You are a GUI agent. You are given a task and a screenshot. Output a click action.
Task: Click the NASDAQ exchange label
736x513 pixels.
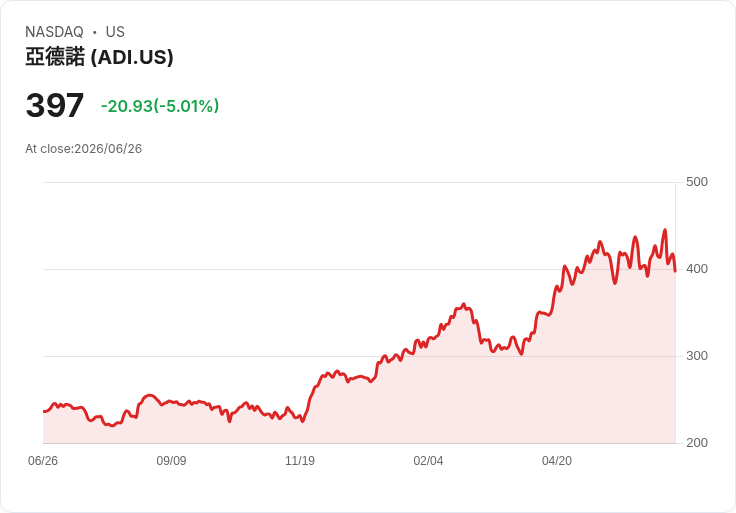coord(54,32)
